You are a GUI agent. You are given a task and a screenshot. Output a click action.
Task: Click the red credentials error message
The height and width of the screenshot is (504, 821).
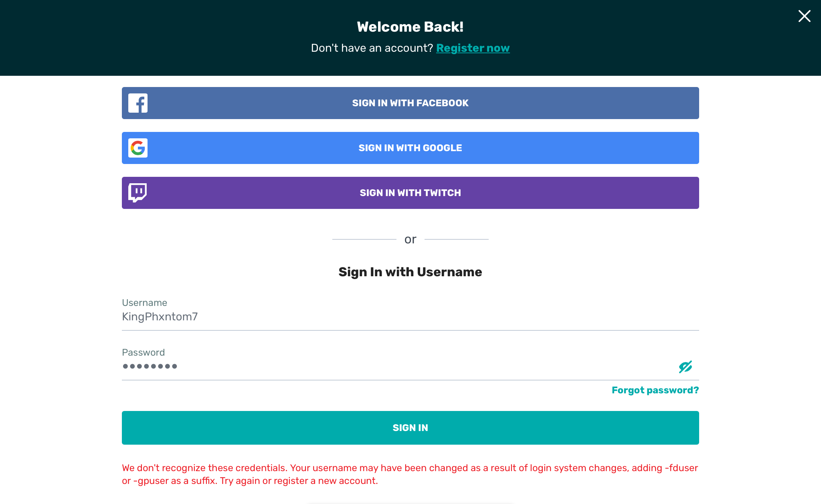coord(410,474)
